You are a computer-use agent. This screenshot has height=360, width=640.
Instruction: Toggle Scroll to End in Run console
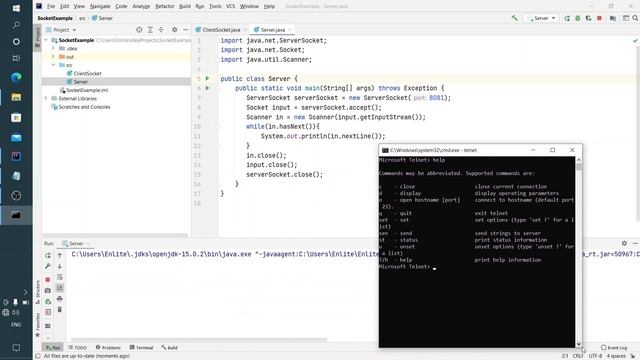tap(60, 288)
